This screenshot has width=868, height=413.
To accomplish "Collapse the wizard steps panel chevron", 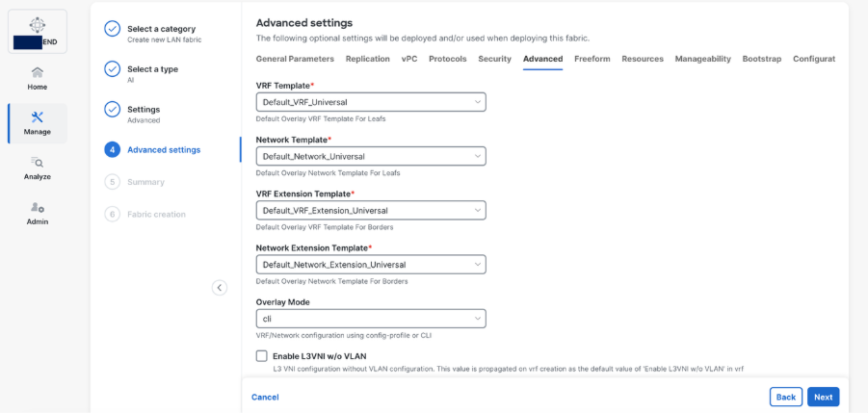I will 220,287.
